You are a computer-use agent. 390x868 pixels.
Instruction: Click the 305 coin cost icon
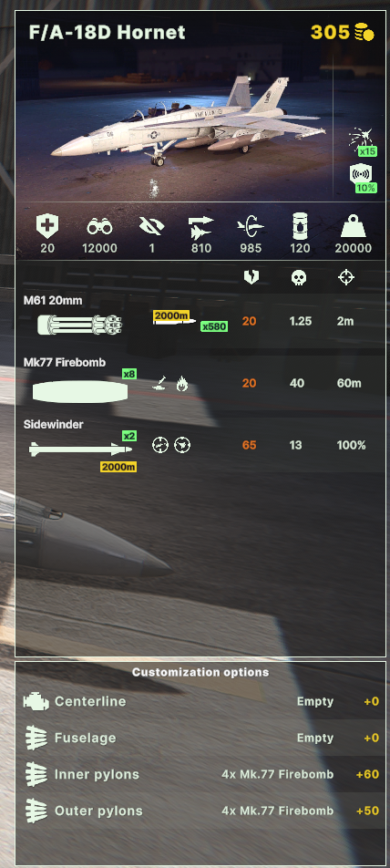[364, 32]
